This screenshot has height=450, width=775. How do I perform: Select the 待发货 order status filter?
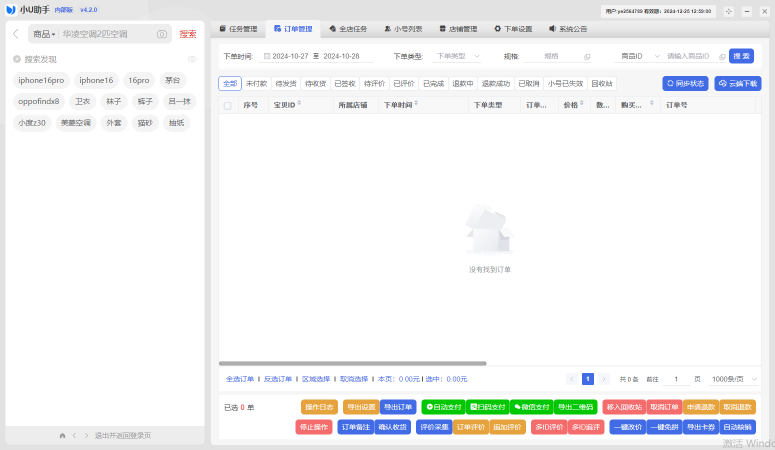pos(286,84)
